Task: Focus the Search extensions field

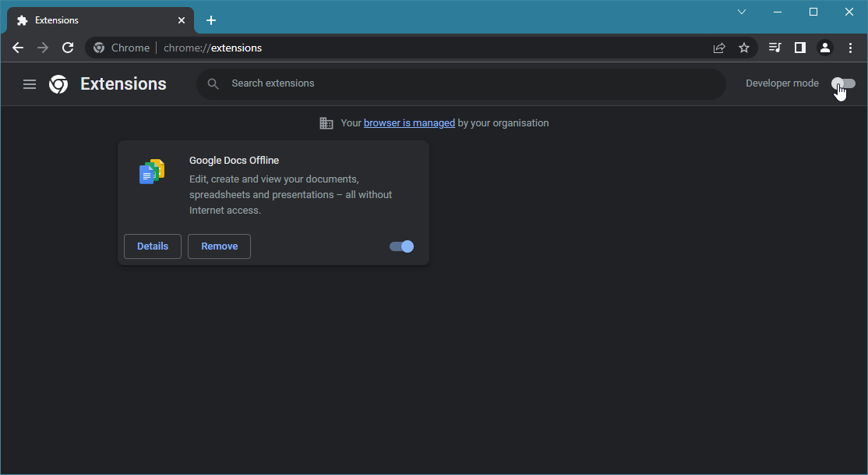Action: [461, 83]
